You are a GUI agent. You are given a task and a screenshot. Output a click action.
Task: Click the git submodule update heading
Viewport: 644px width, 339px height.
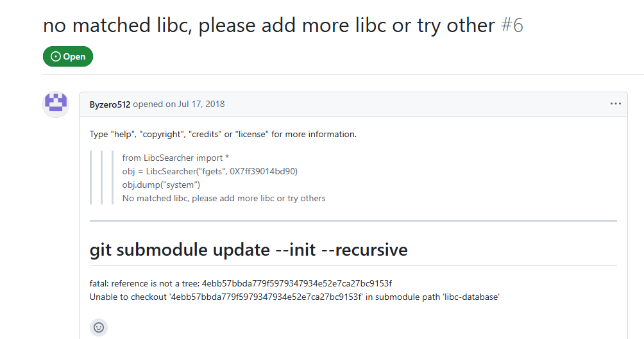click(x=248, y=249)
